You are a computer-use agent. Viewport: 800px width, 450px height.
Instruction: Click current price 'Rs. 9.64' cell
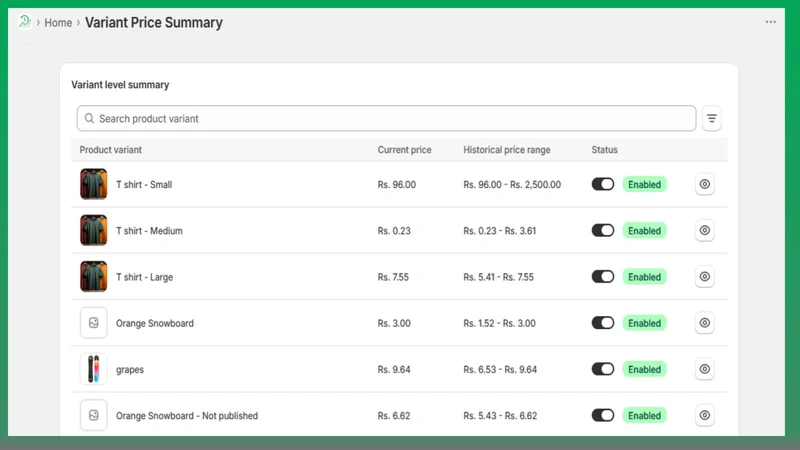tap(394, 369)
